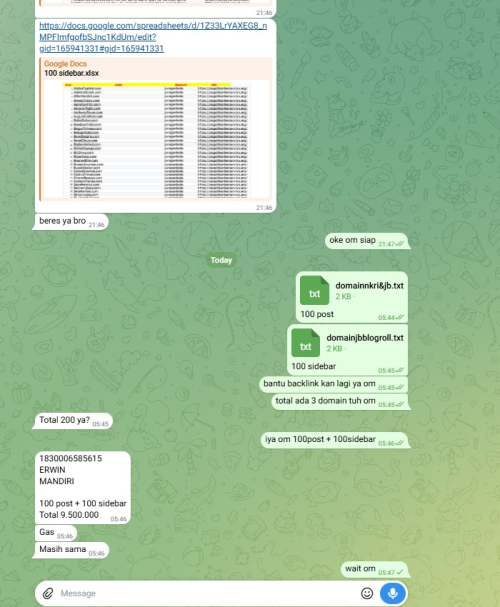
Task: Download the domainnkri&jb.txt file icon
Action: coord(314,290)
